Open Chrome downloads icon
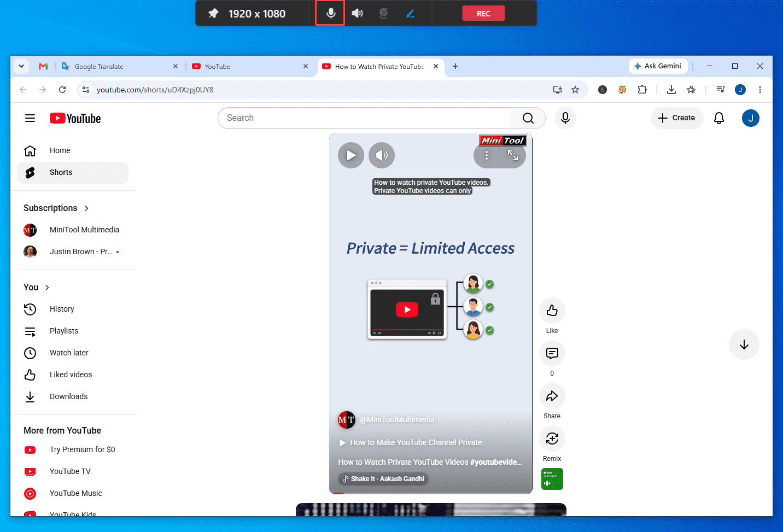 (671, 90)
